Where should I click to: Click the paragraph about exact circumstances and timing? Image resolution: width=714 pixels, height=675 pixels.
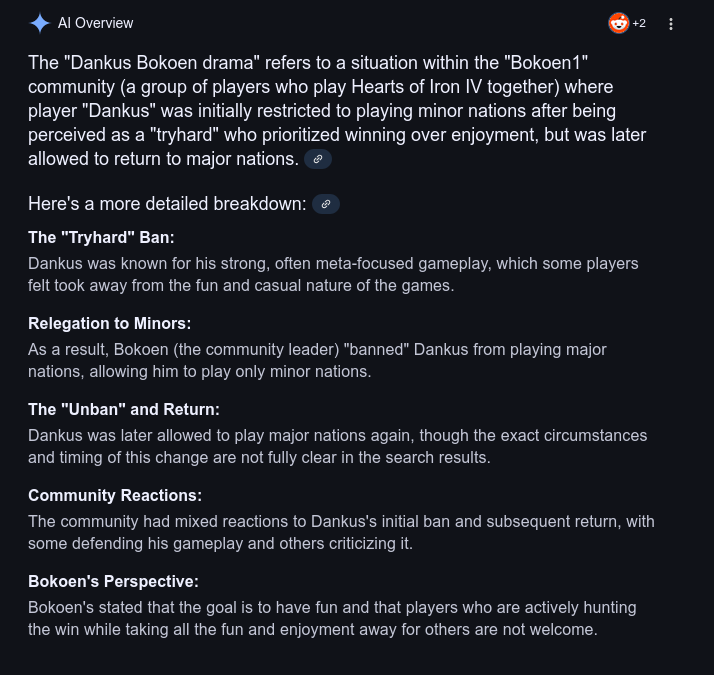pos(337,447)
